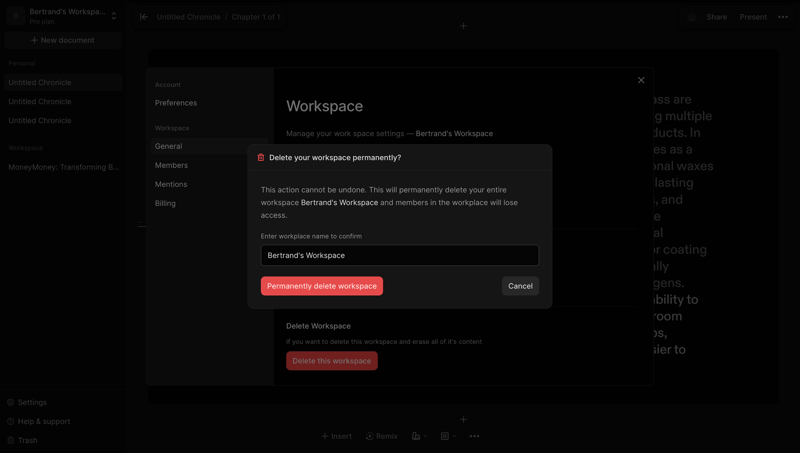
Task: Collapse sidebar with arrow icon
Action: point(144,17)
